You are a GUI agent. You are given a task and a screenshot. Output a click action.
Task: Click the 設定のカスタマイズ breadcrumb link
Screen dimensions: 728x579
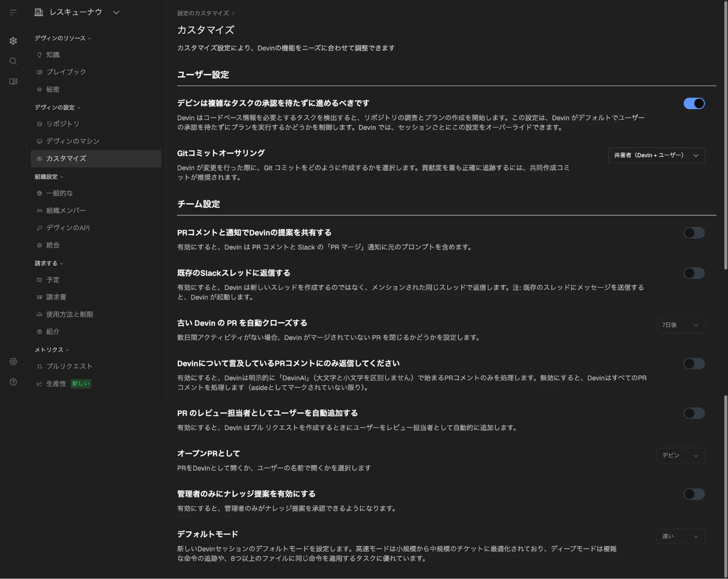[203, 13]
